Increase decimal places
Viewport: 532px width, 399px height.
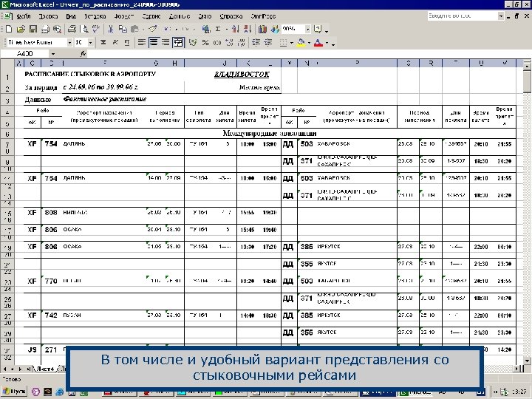229,42
